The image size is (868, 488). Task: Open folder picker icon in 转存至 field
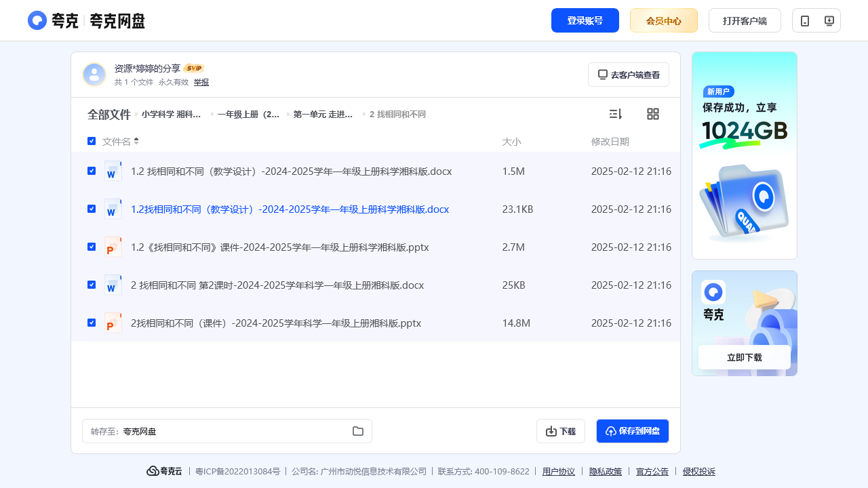[358, 431]
